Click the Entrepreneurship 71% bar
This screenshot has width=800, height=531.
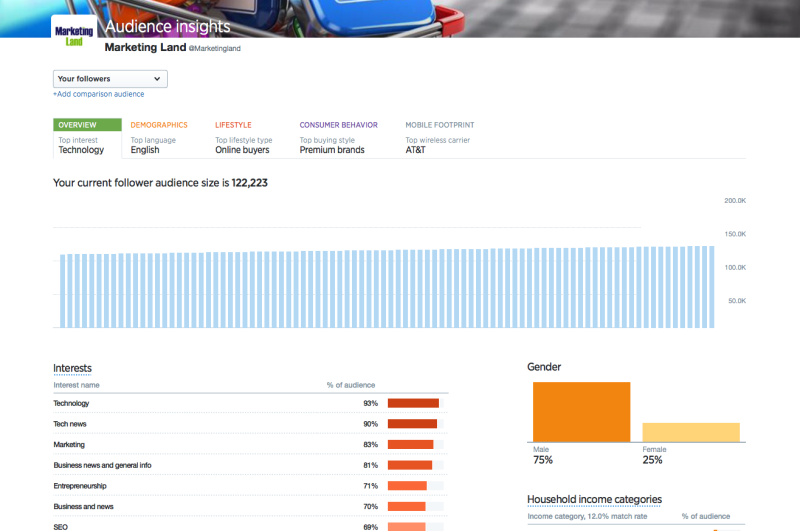(x=407, y=486)
